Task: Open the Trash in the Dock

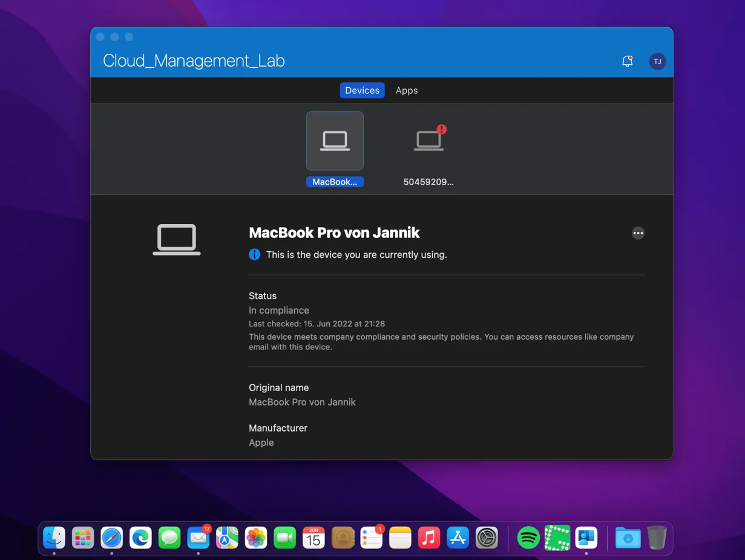Action: [657, 538]
